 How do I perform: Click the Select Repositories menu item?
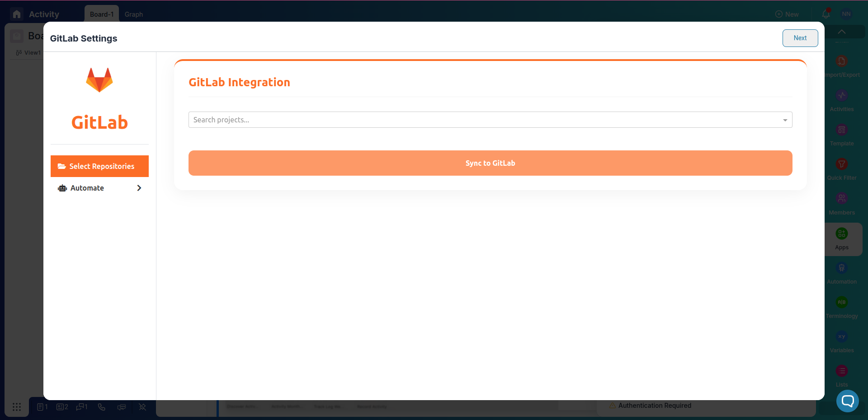(x=99, y=166)
